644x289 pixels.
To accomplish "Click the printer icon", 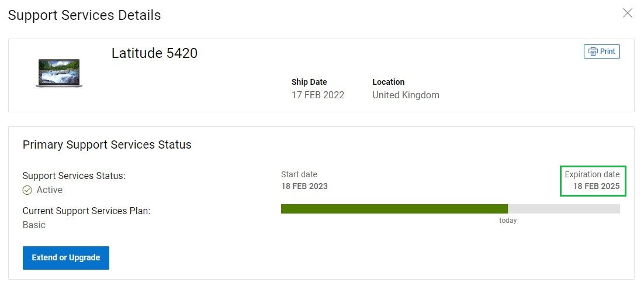I will (x=593, y=51).
